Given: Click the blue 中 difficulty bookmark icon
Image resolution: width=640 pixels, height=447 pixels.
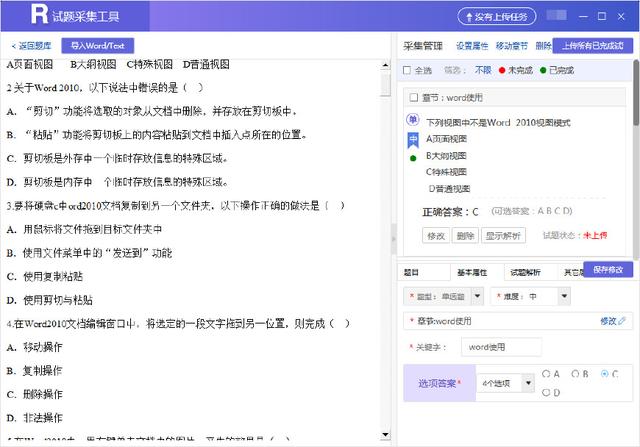Looking at the screenshot, I should coord(413,140).
